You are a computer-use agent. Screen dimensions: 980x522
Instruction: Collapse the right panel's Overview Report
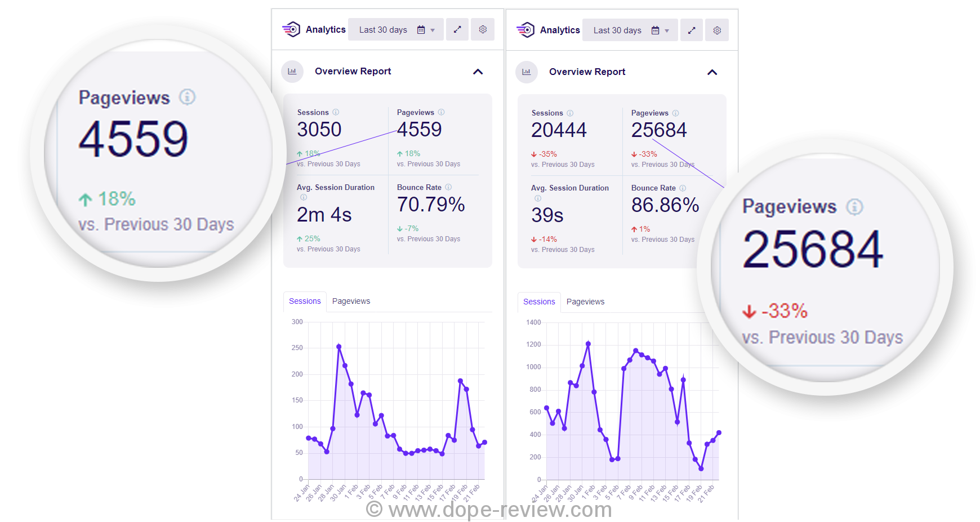pyautogui.click(x=712, y=73)
